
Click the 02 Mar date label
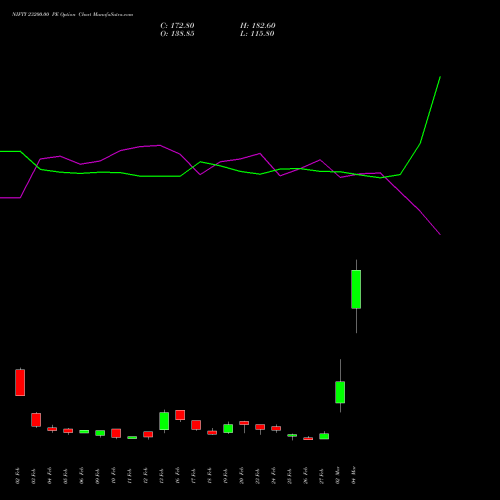pyautogui.click(x=338, y=475)
